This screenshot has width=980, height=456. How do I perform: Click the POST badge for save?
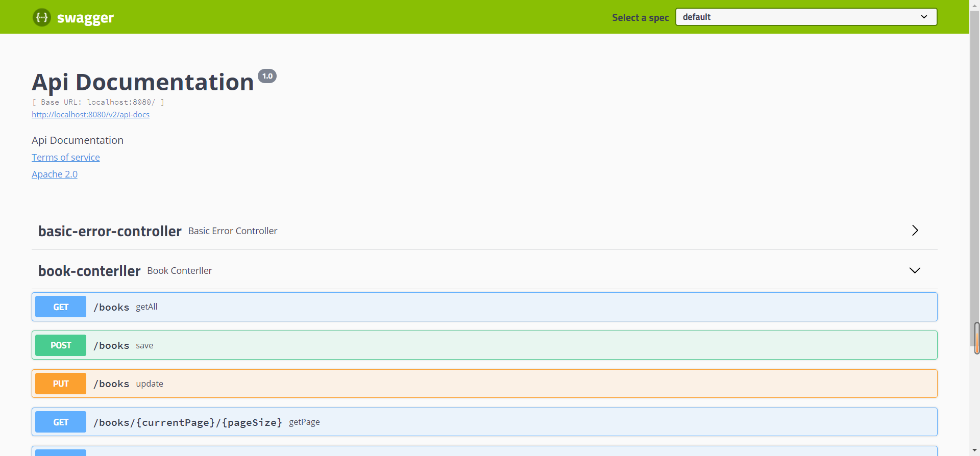click(61, 345)
